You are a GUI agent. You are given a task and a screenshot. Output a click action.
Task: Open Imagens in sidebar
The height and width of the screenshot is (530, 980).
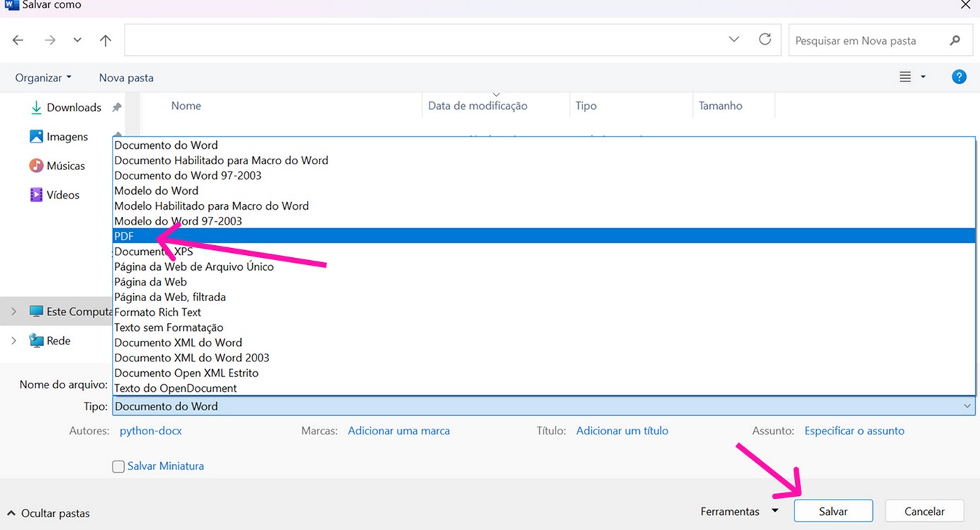(59, 137)
